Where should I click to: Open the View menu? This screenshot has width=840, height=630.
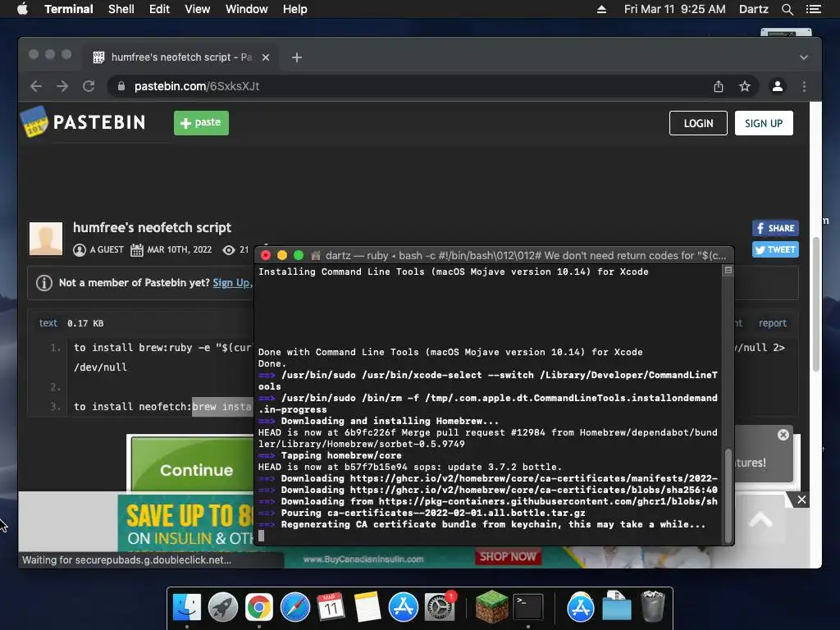click(x=197, y=9)
